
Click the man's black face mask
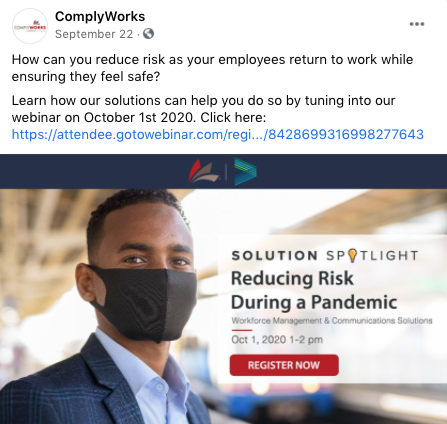(143, 303)
